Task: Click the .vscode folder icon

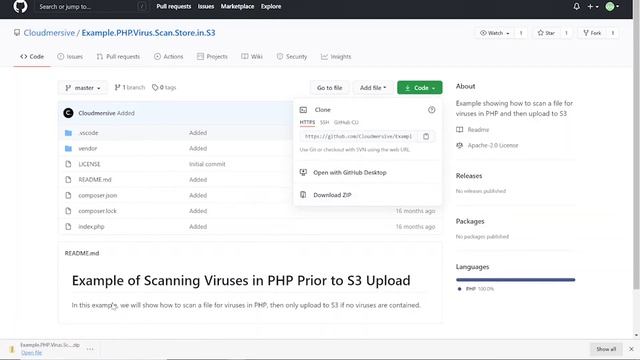Action: tap(68, 133)
